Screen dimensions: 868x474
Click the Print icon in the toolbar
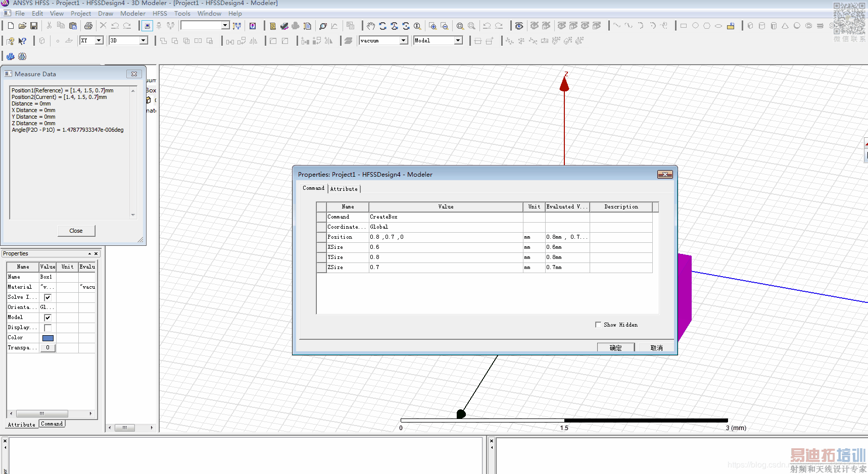click(88, 26)
